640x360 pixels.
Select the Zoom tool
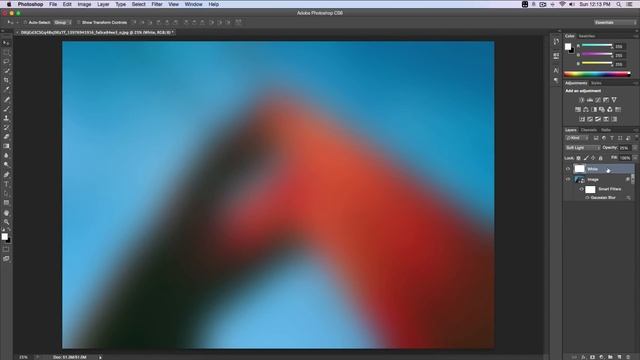click(x=6, y=222)
